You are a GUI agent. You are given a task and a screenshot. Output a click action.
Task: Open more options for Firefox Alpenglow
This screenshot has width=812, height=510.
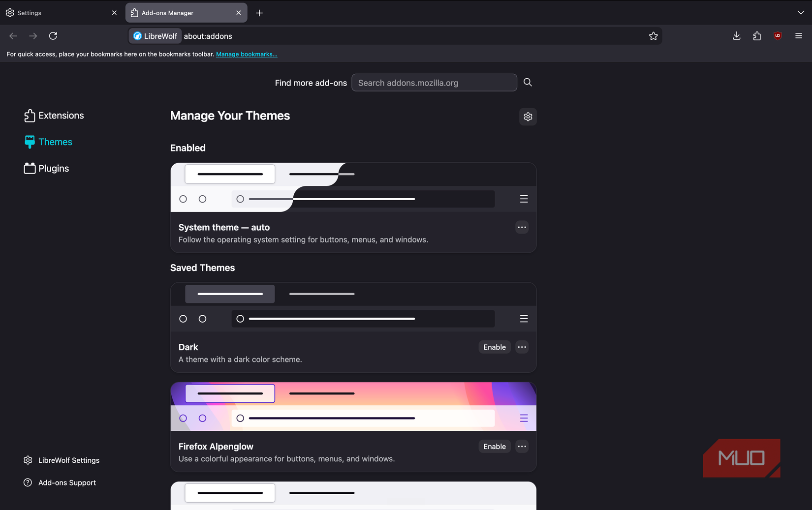click(x=522, y=447)
